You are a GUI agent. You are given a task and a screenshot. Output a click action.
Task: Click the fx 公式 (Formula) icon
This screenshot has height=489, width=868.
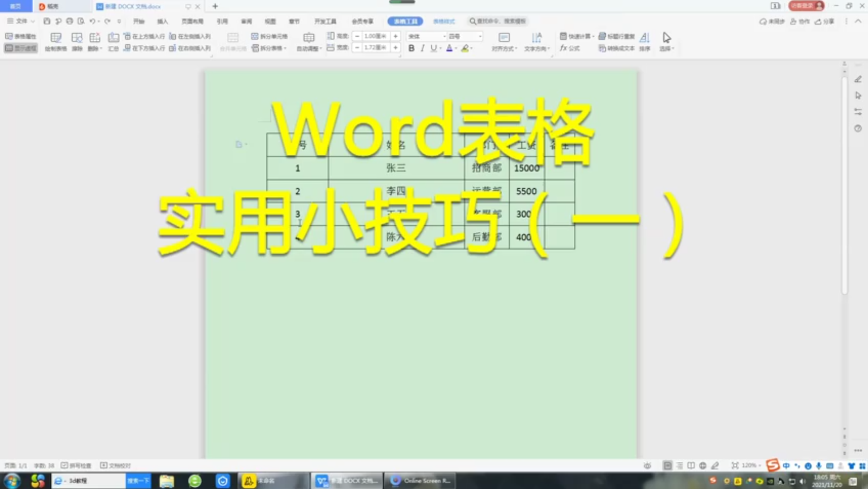pos(570,48)
